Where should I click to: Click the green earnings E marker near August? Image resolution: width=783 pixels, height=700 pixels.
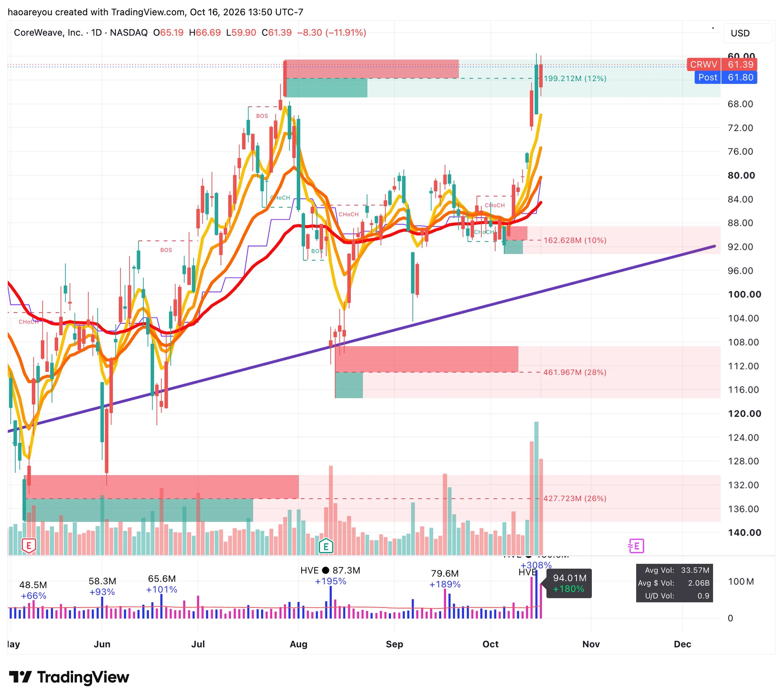click(x=326, y=545)
